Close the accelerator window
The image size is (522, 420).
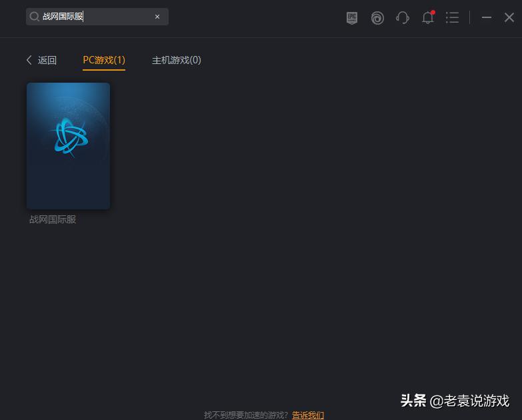pyautogui.click(x=509, y=17)
